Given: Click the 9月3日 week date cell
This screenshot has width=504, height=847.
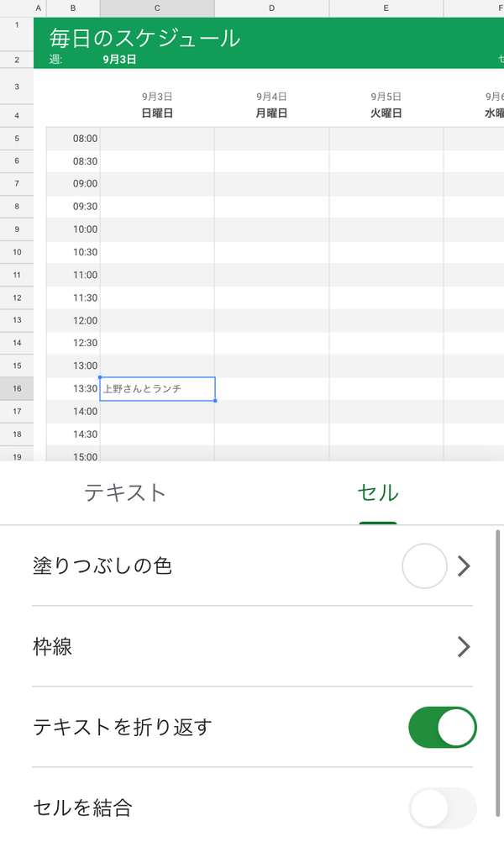Looking at the screenshot, I should click(x=119, y=60).
